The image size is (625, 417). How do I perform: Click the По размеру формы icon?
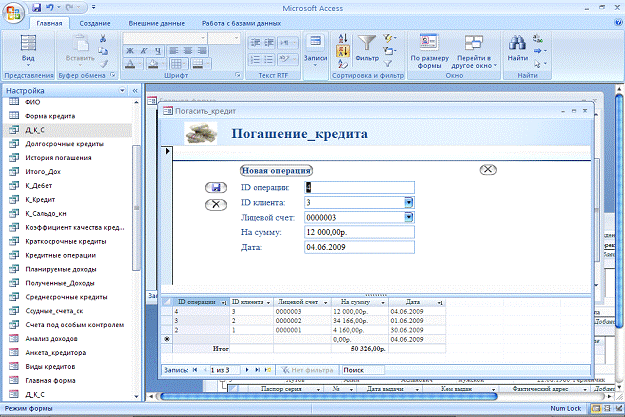[431, 43]
